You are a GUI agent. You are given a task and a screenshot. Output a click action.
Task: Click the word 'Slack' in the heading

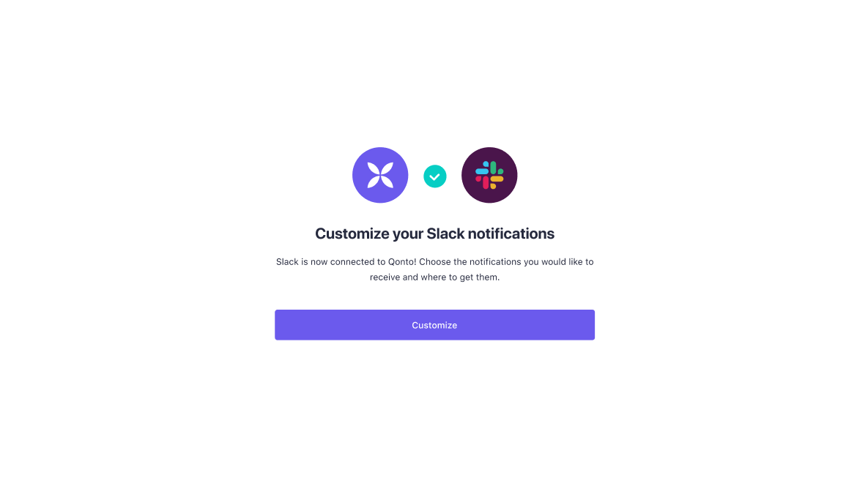445,234
